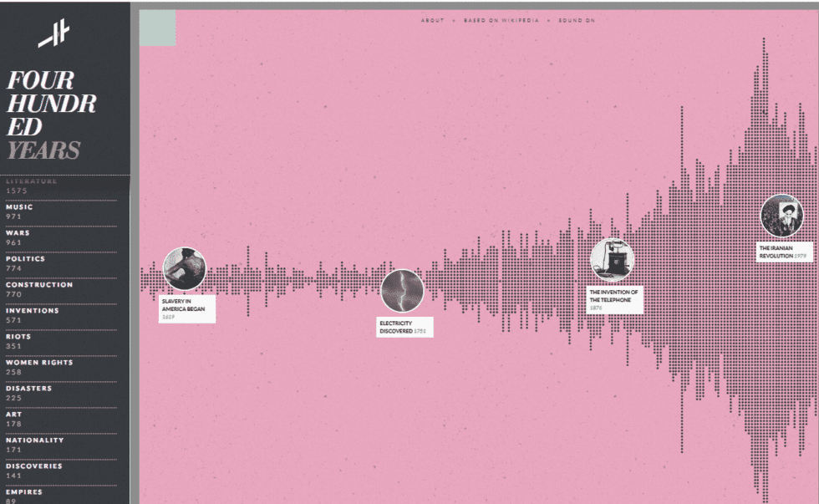Open Electricity Discovered 1751 label

click(x=404, y=327)
